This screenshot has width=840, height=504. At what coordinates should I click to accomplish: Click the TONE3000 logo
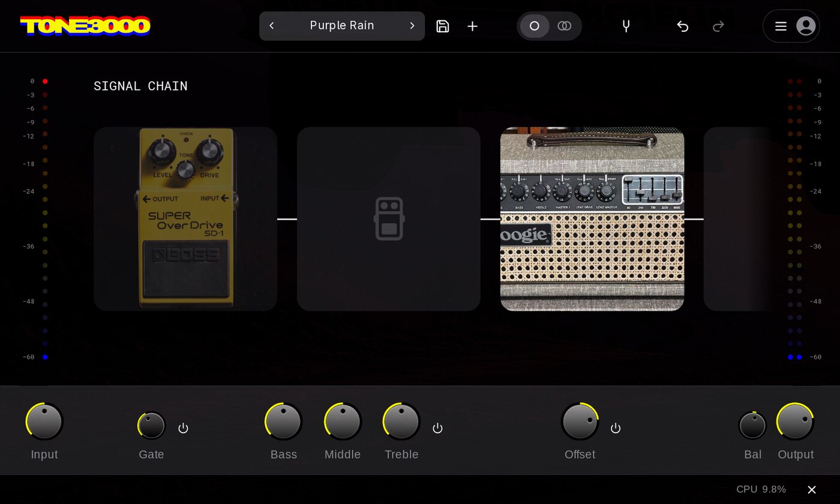tap(85, 26)
